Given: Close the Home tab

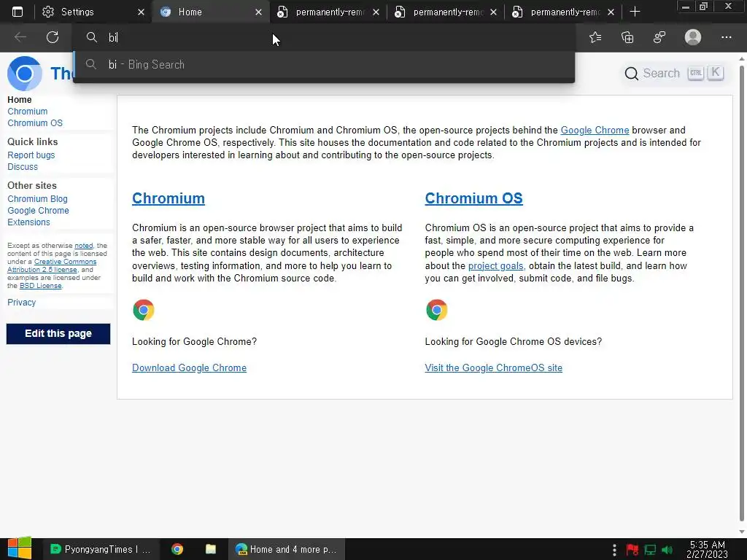Looking at the screenshot, I should tap(258, 12).
